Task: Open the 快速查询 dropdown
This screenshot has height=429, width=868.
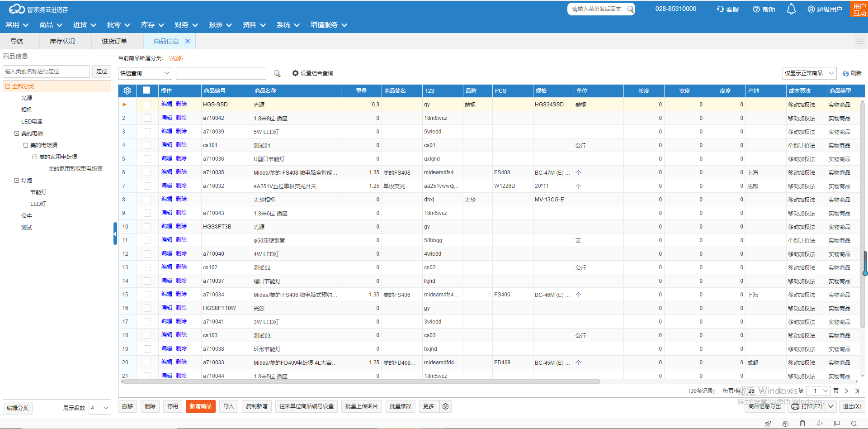Action: [x=145, y=73]
